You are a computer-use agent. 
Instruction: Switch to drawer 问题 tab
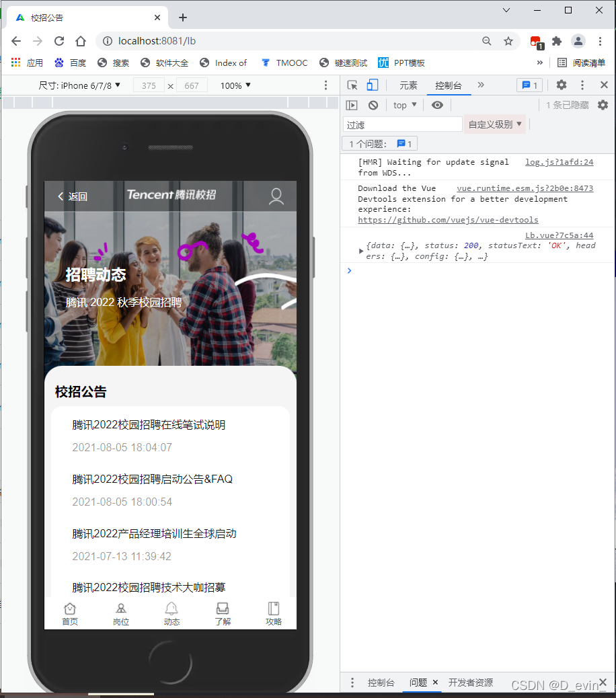click(418, 683)
